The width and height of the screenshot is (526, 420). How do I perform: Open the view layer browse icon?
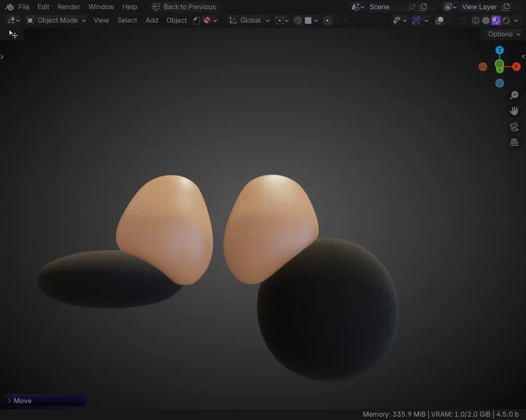[x=450, y=7]
